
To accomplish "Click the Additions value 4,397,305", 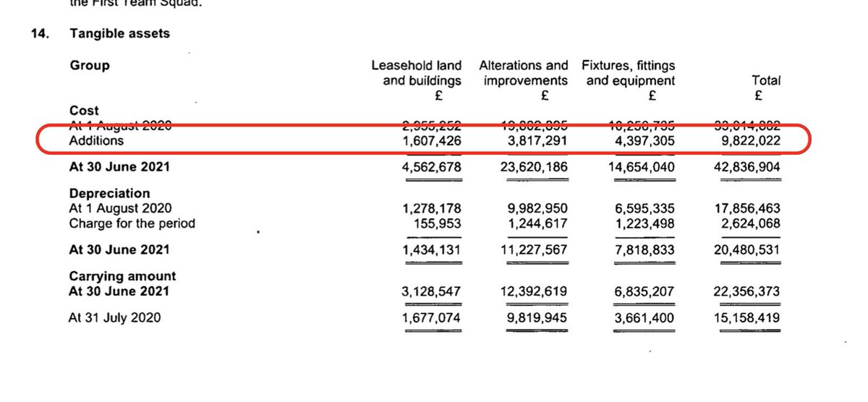I will 644,141.
